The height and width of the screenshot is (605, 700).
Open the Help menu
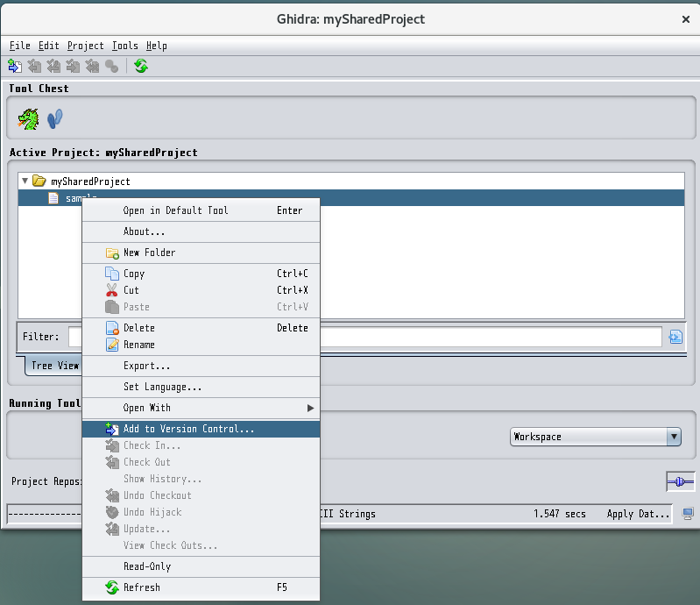point(157,46)
